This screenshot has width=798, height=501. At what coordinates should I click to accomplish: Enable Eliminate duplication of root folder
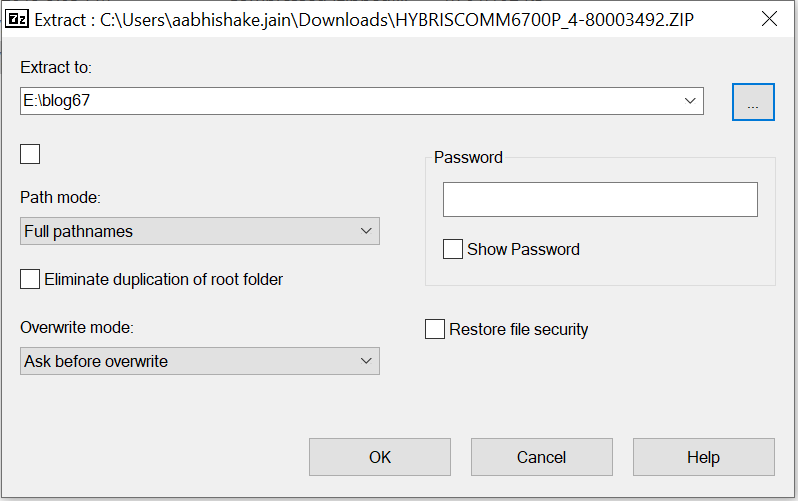30,280
